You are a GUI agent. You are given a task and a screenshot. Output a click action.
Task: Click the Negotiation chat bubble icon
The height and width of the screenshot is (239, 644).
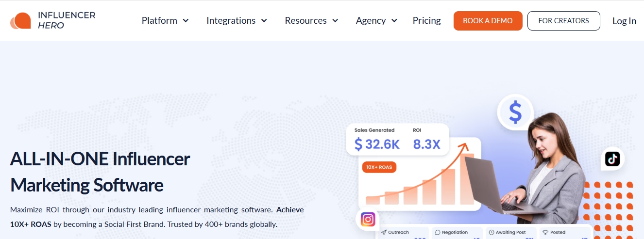point(437,232)
